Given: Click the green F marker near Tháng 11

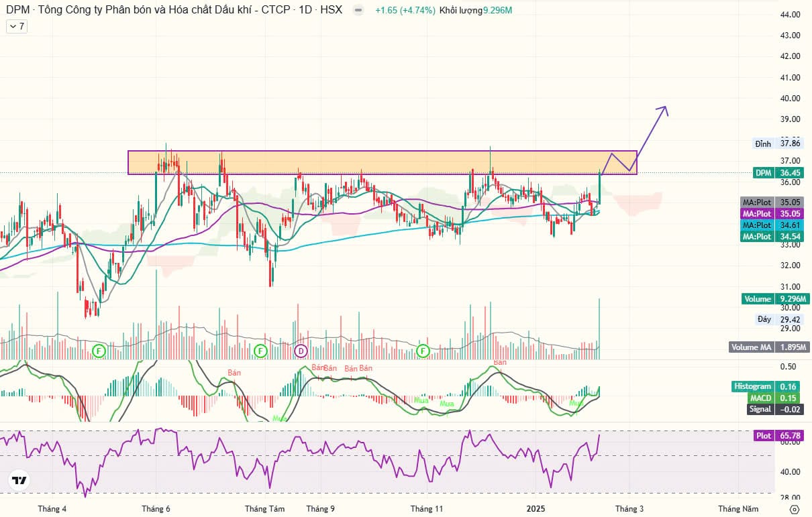Looking at the screenshot, I should [x=423, y=351].
